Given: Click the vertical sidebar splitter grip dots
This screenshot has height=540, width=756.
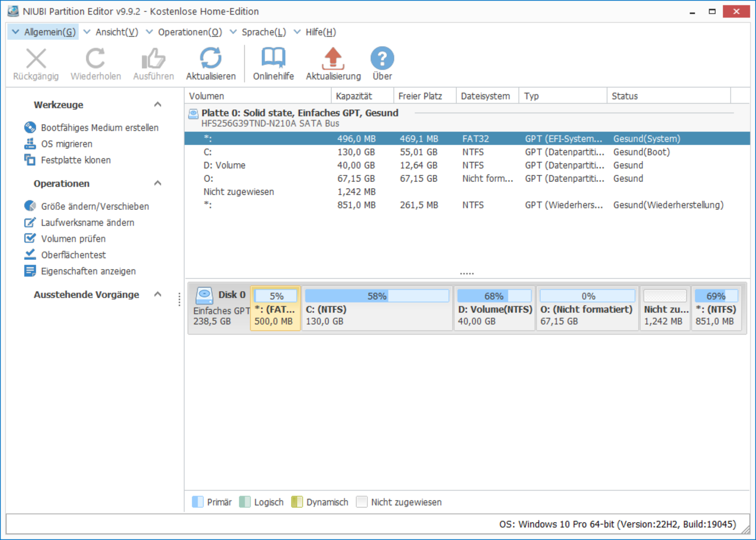Looking at the screenshot, I should [x=179, y=299].
